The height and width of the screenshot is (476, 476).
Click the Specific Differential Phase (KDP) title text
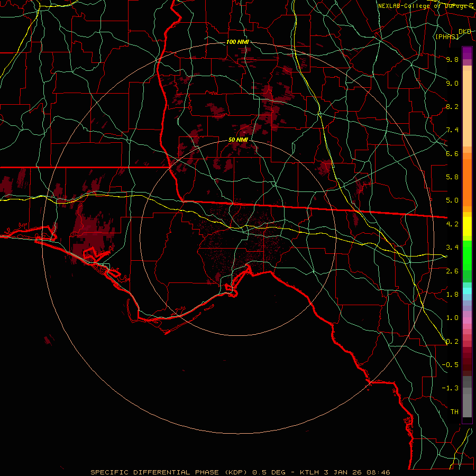click(x=170, y=472)
